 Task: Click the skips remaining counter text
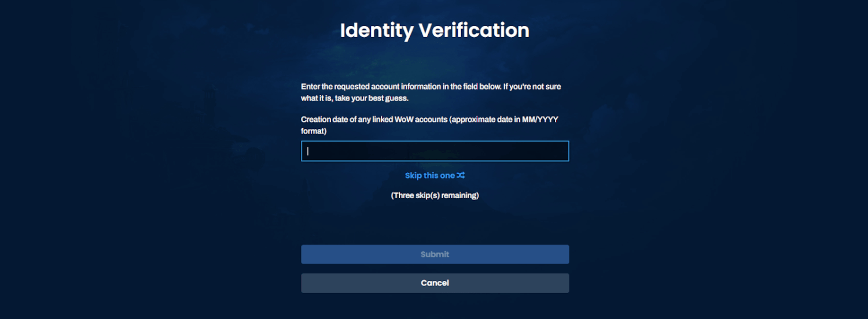coord(435,195)
